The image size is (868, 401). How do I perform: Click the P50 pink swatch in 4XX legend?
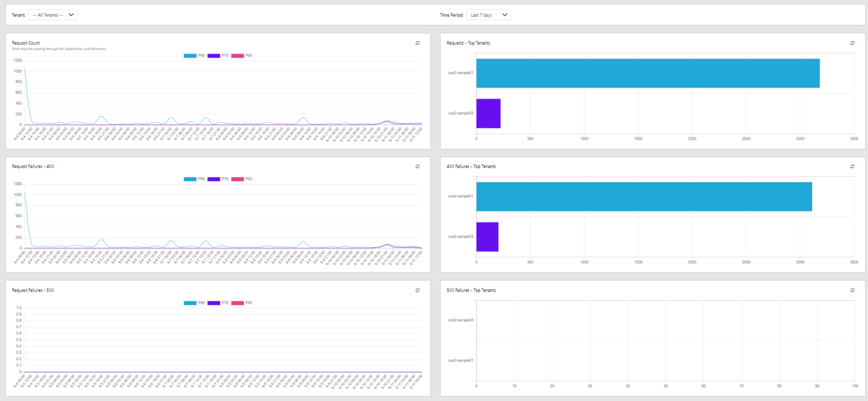pos(237,179)
